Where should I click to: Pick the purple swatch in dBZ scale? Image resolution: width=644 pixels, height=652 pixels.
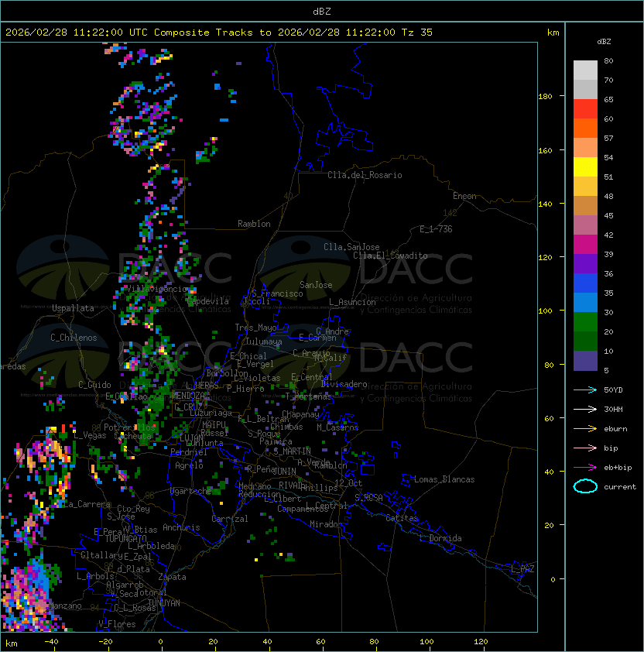click(585, 263)
